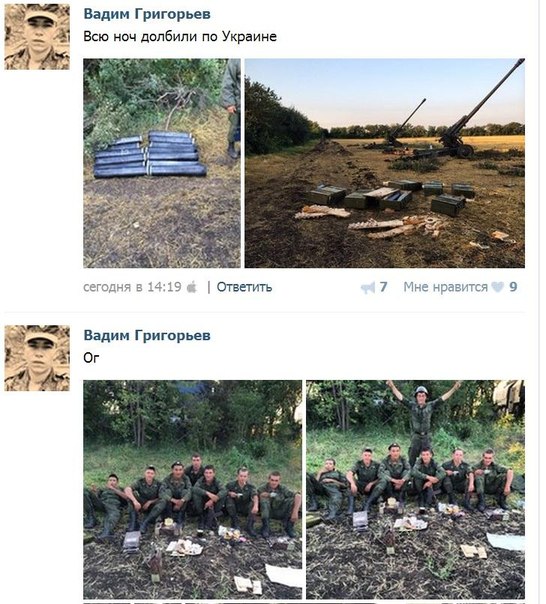Open the photo with the soldier raising his arms
The width and height of the screenshot is (546, 604).
point(415,489)
